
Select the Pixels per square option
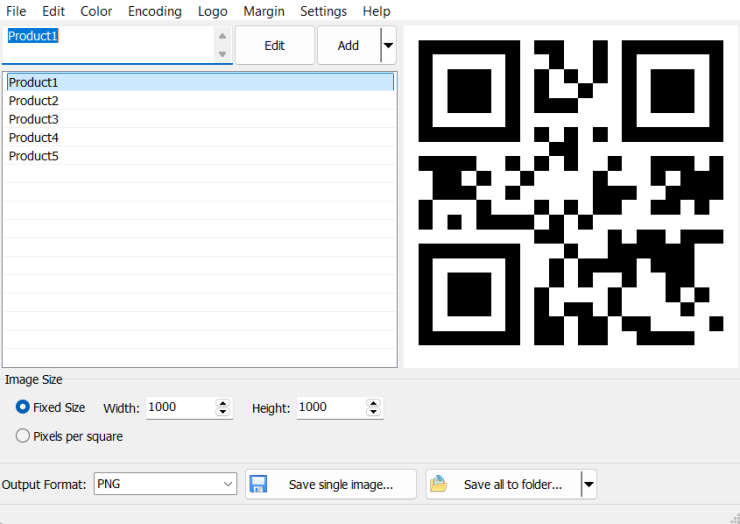click(x=23, y=436)
